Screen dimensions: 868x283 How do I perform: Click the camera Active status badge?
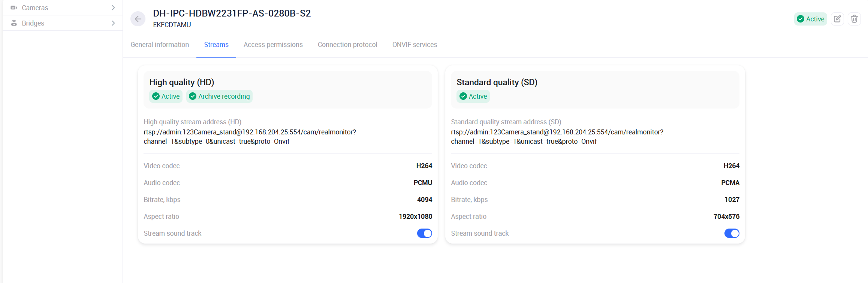(x=810, y=19)
